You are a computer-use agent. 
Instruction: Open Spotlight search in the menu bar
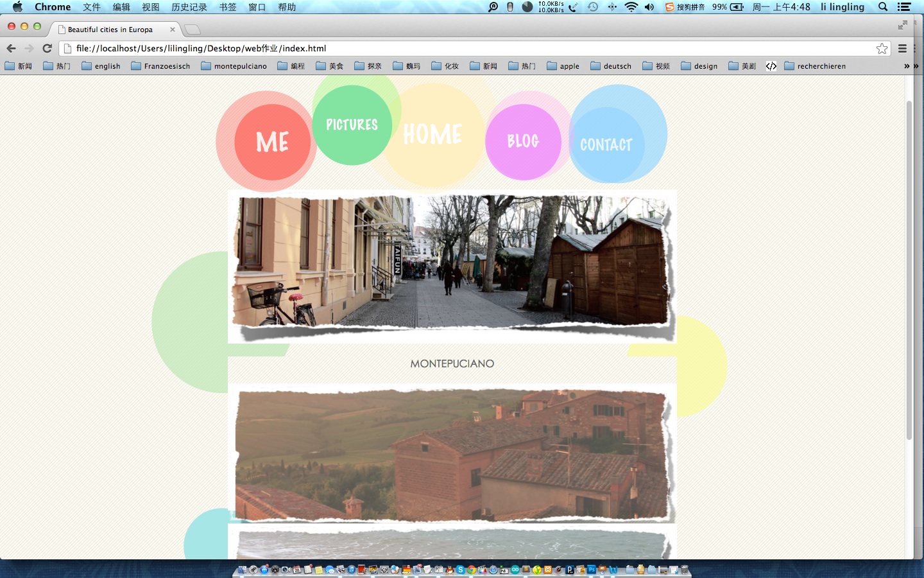coord(883,7)
